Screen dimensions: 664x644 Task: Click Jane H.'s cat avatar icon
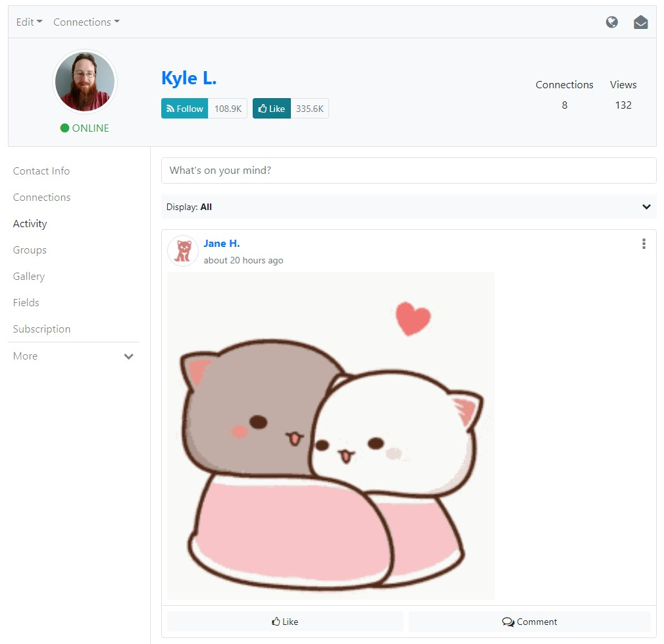coord(183,251)
